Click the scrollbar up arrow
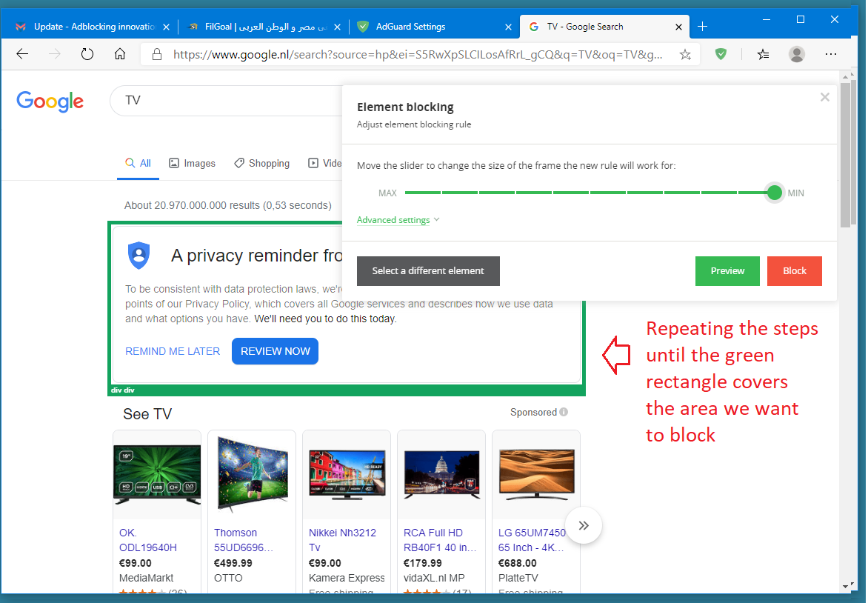868x603 pixels. click(845, 76)
